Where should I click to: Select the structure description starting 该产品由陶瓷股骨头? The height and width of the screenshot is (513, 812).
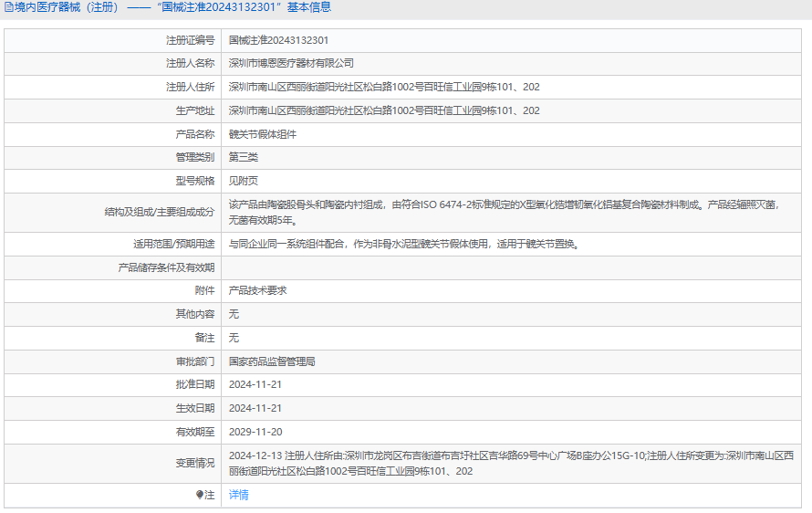click(x=504, y=213)
